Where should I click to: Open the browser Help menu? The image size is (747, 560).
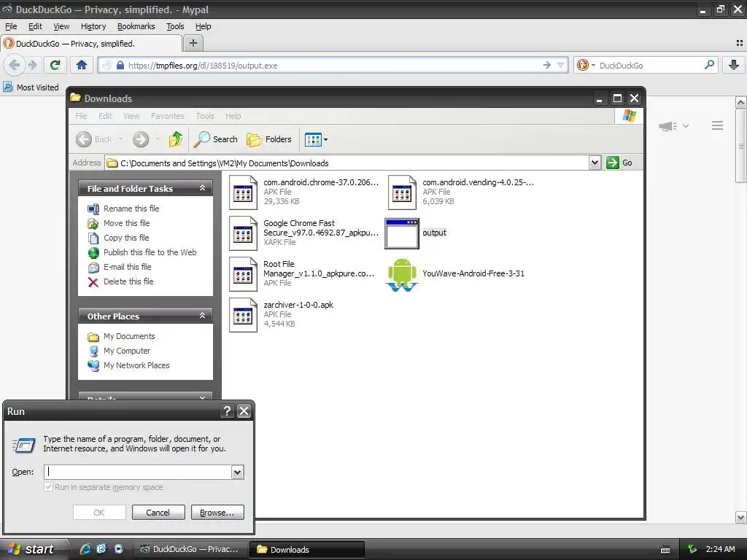point(203,26)
